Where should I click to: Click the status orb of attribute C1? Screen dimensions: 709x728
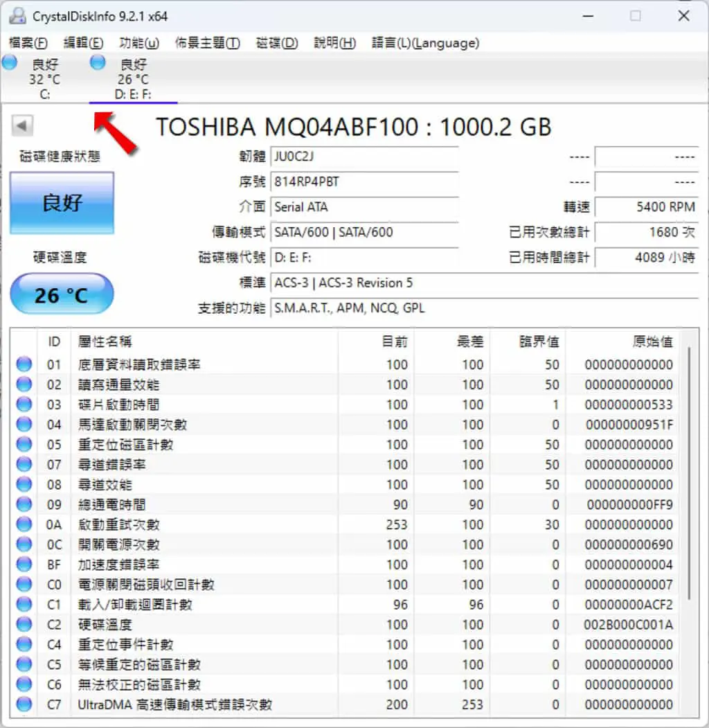pos(24,604)
